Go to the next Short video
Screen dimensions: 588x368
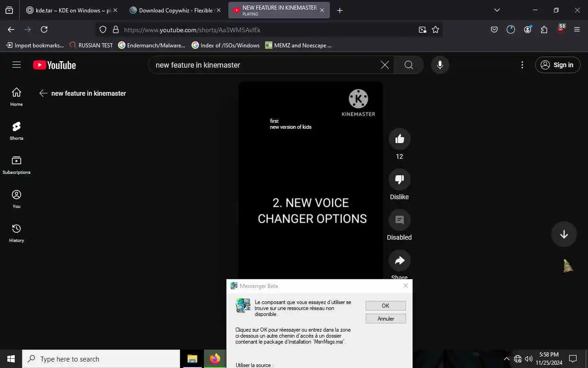click(564, 234)
